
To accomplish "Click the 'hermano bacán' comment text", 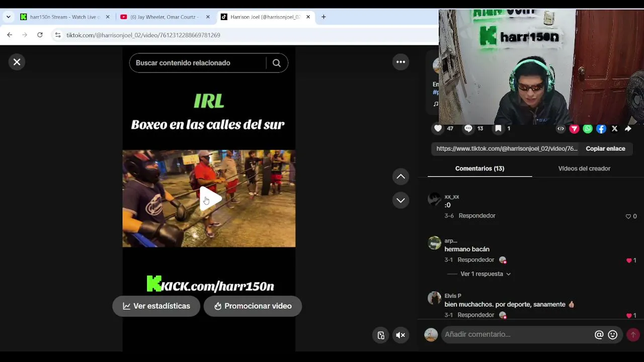I will click(x=467, y=249).
